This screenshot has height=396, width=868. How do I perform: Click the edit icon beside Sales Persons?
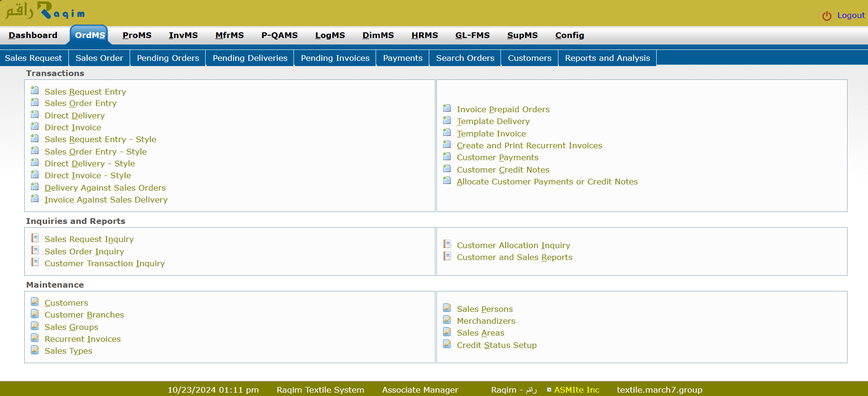click(447, 308)
